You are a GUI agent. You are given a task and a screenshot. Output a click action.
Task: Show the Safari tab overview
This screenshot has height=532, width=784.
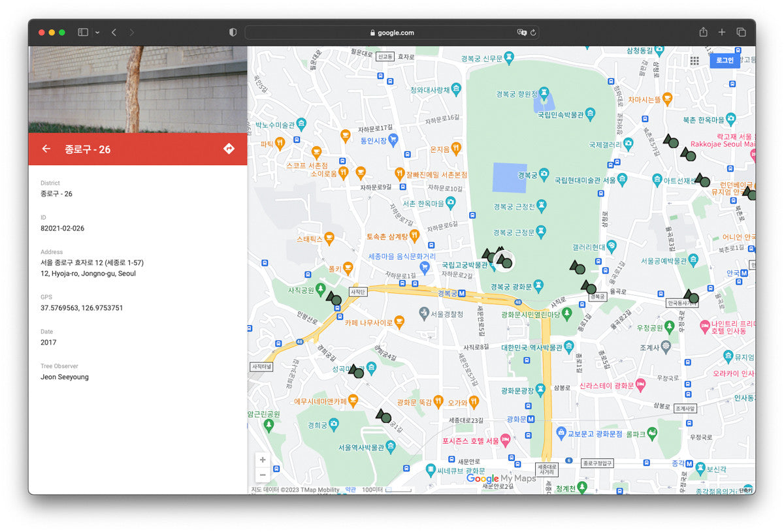point(741,32)
